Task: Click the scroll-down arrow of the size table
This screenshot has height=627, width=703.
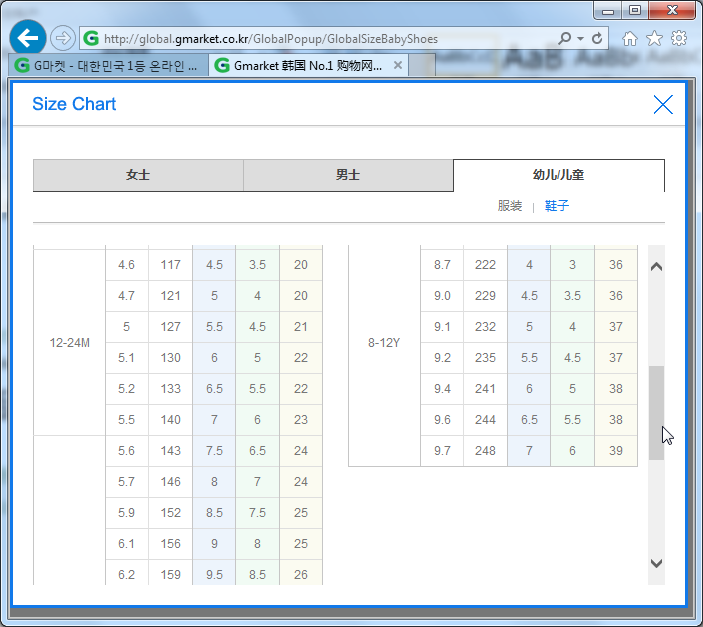Action: coord(656,563)
